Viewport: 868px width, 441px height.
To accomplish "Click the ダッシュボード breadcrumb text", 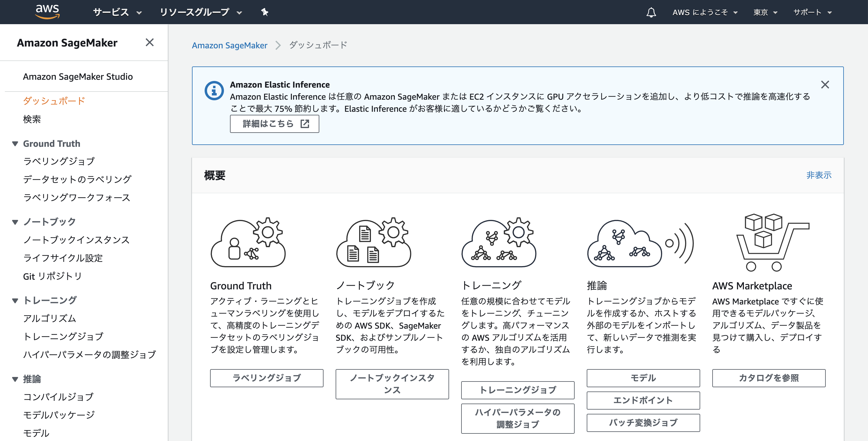I will (x=318, y=45).
